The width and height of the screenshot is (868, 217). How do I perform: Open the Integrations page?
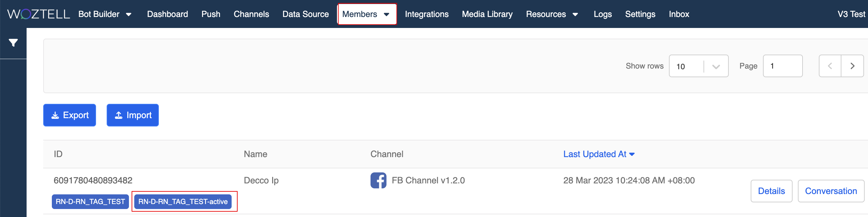click(x=427, y=14)
